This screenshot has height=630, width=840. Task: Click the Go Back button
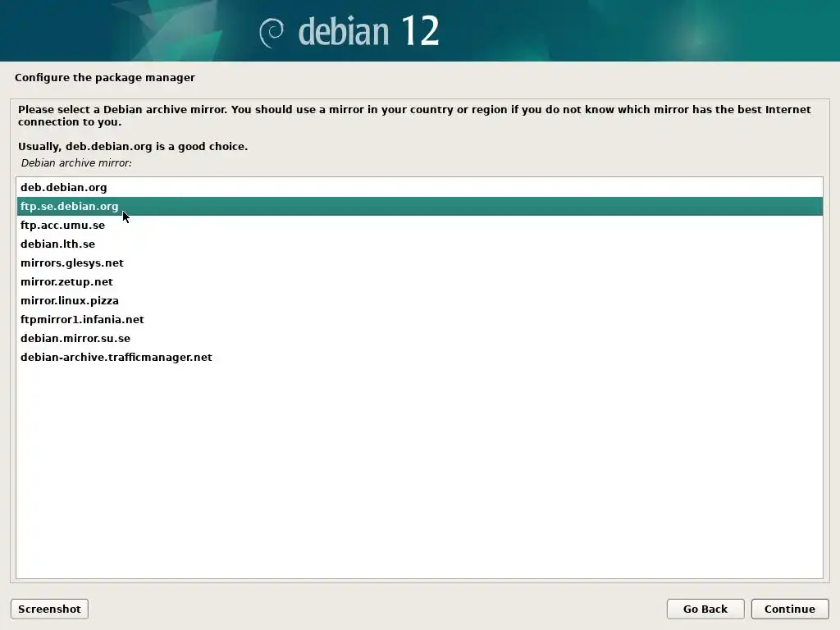(x=705, y=609)
